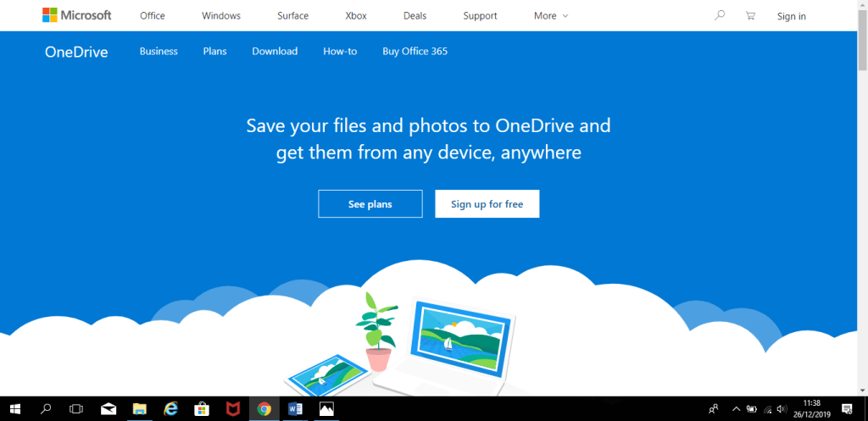Show hidden system tray icons

click(736, 408)
